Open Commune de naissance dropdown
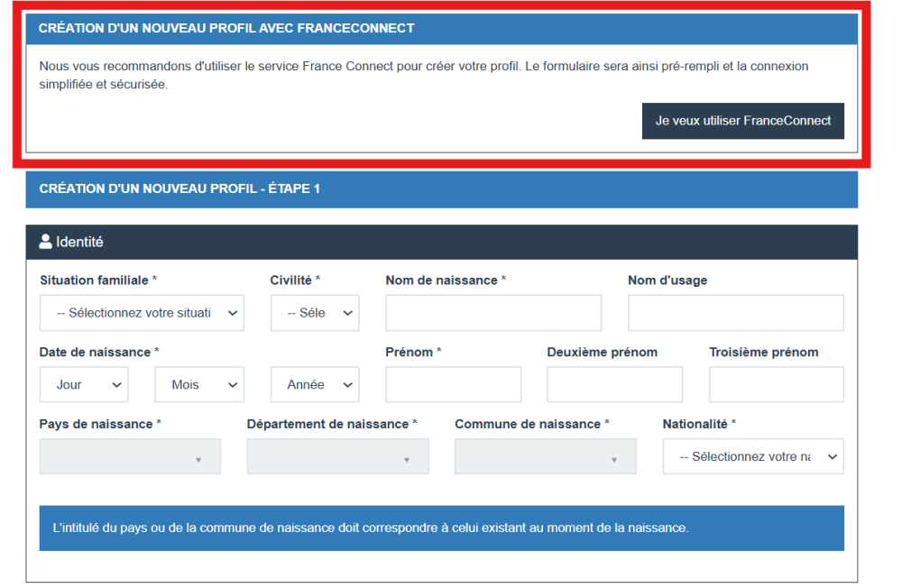The image size is (902, 588). [x=546, y=456]
